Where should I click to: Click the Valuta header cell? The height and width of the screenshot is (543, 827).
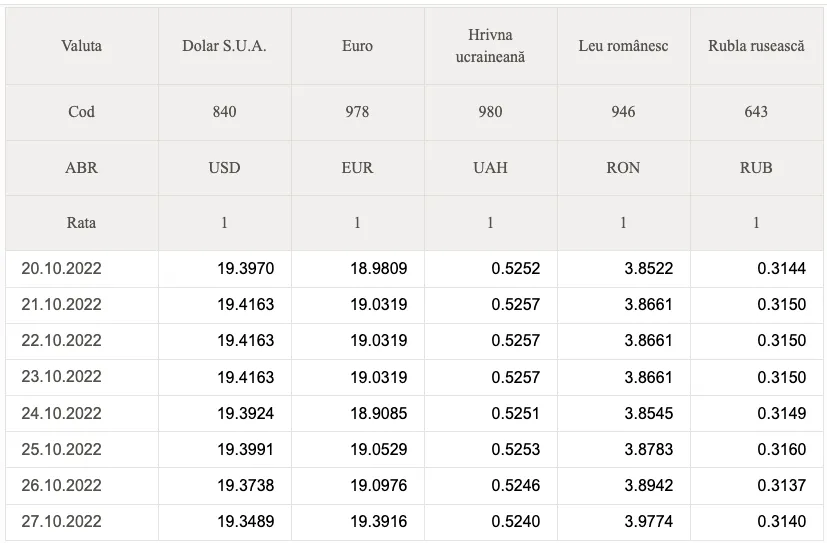tap(82, 46)
